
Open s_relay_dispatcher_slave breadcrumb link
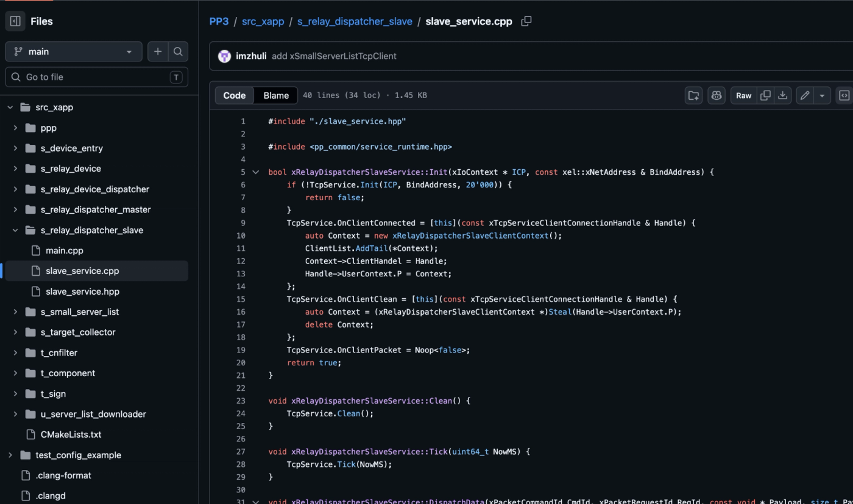(355, 21)
